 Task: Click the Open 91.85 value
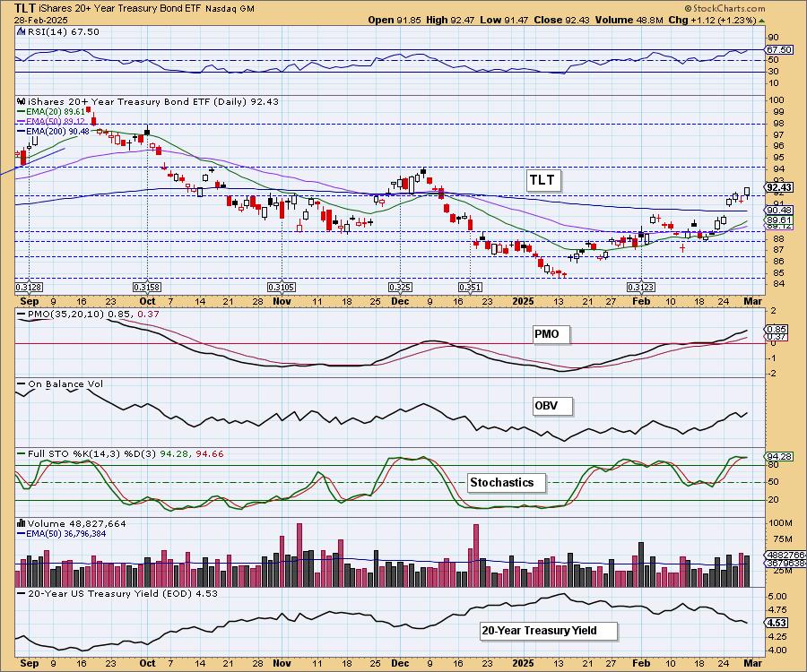[395, 20]
